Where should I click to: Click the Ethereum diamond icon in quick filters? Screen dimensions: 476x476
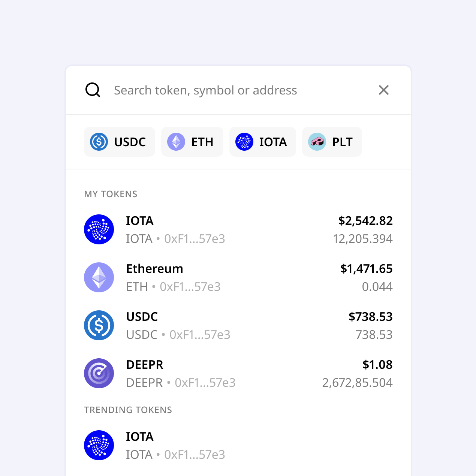click(x=175, y=142)
